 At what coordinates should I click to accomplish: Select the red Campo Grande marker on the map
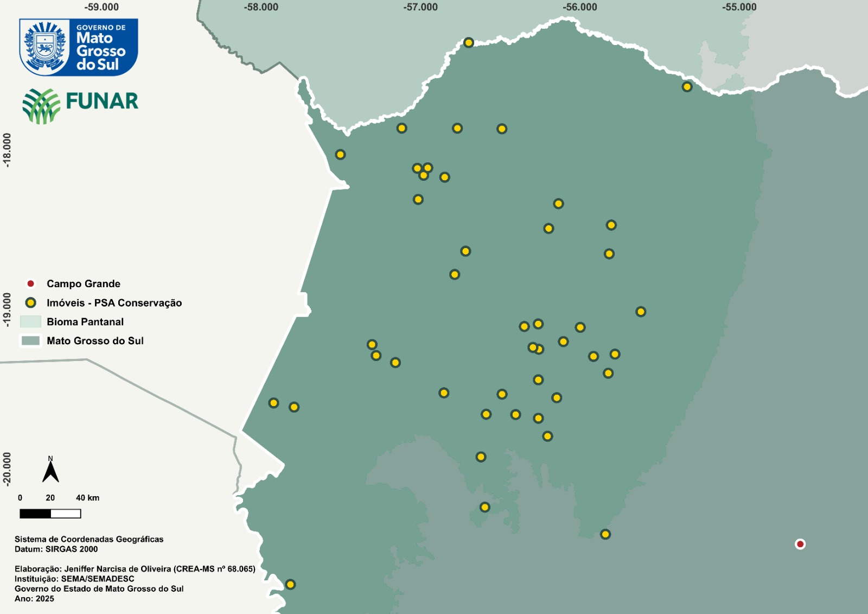pyautogui.click(x=800, y=544)
